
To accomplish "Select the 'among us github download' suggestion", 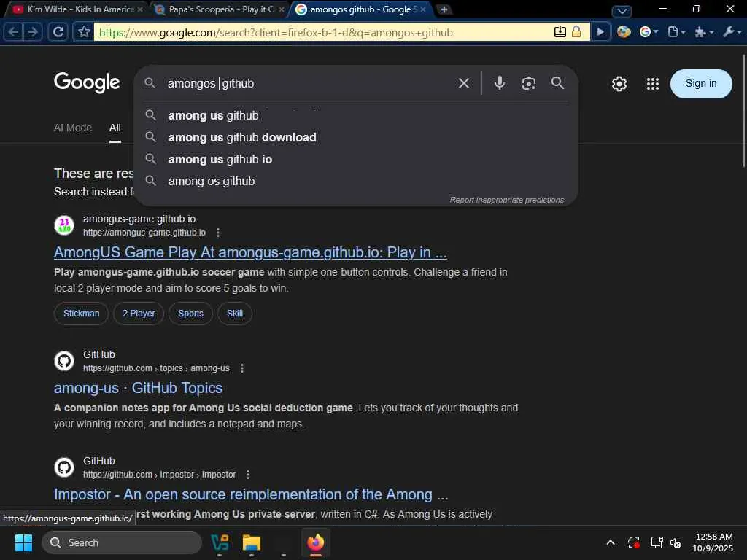I will [356, 137].
